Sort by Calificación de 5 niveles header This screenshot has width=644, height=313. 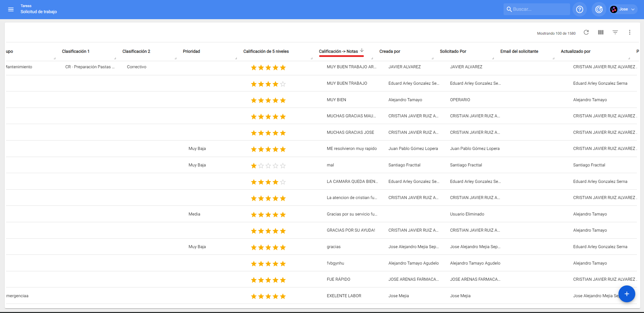pyautogui.click(x=266, y=51)
